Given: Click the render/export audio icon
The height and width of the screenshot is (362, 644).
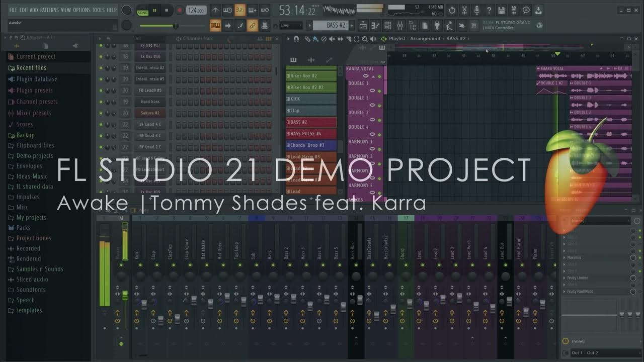Looking at the screenshot, I should pos(513,10).
